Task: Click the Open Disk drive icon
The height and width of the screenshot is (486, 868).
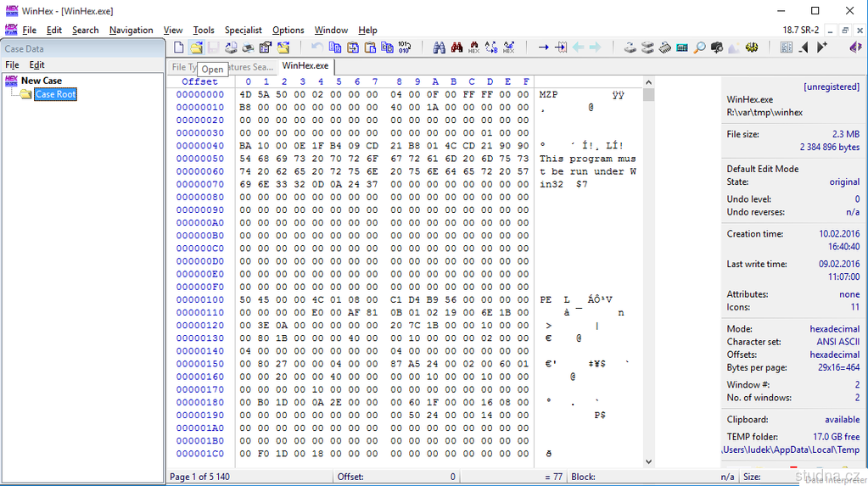Action: pyautogui.click(x=630, y=47)
